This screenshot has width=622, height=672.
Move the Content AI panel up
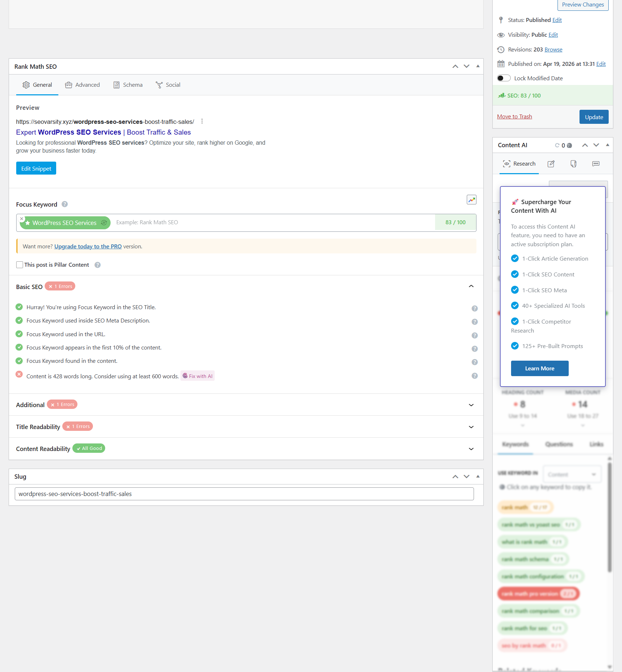[585, 145]
